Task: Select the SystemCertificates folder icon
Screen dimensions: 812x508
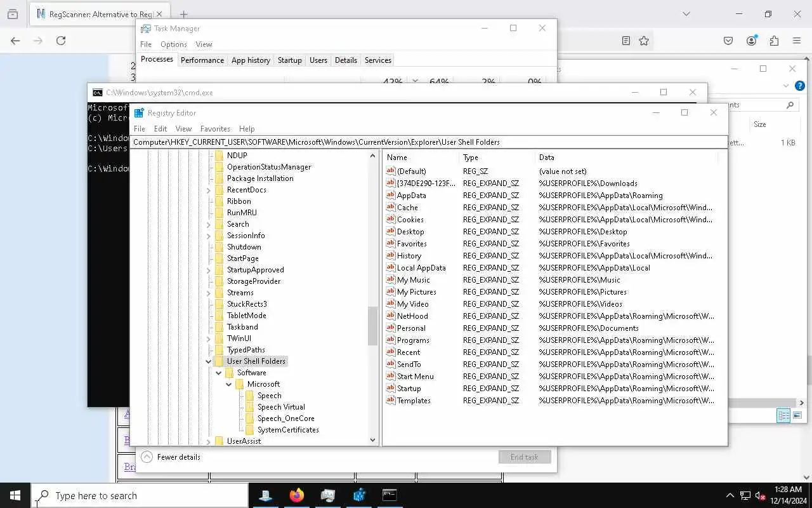Action: [x=250, y=430]
